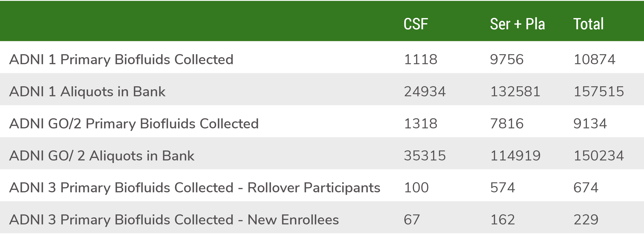644x238 pixels.
Task: Select ADNI 3 Rollover Participants row label
Action: (195, 188)
